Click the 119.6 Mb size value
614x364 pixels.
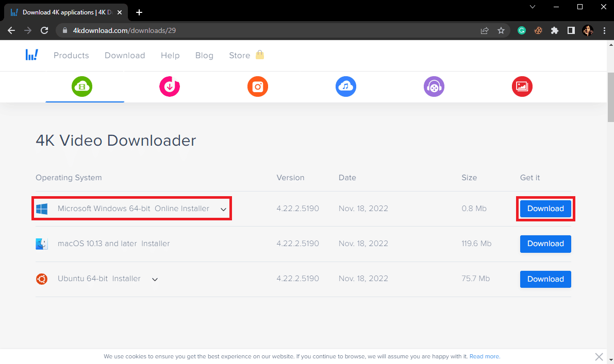(x=476, y=244)
